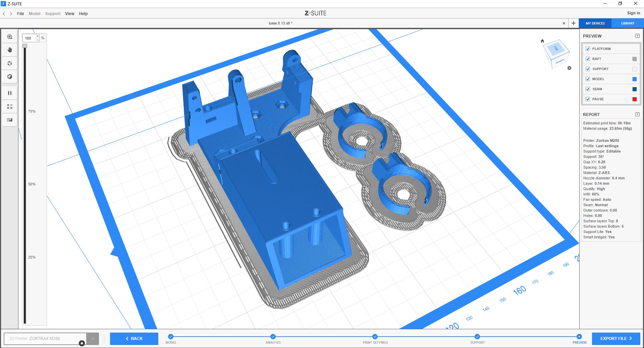Click the layer preview slider handle
Image resolution: width=644 pixels, height=348 pixels.
coord(25,46)
